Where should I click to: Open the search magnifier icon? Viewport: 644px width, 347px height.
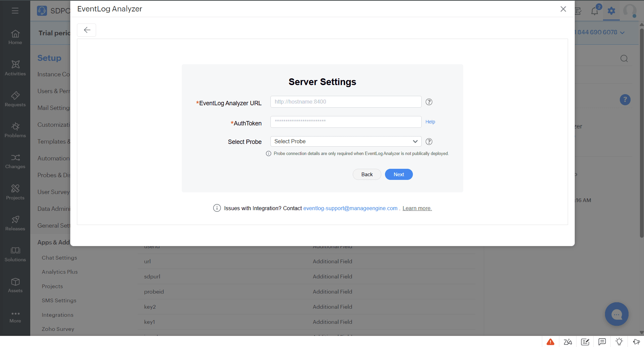coord(624,59)
